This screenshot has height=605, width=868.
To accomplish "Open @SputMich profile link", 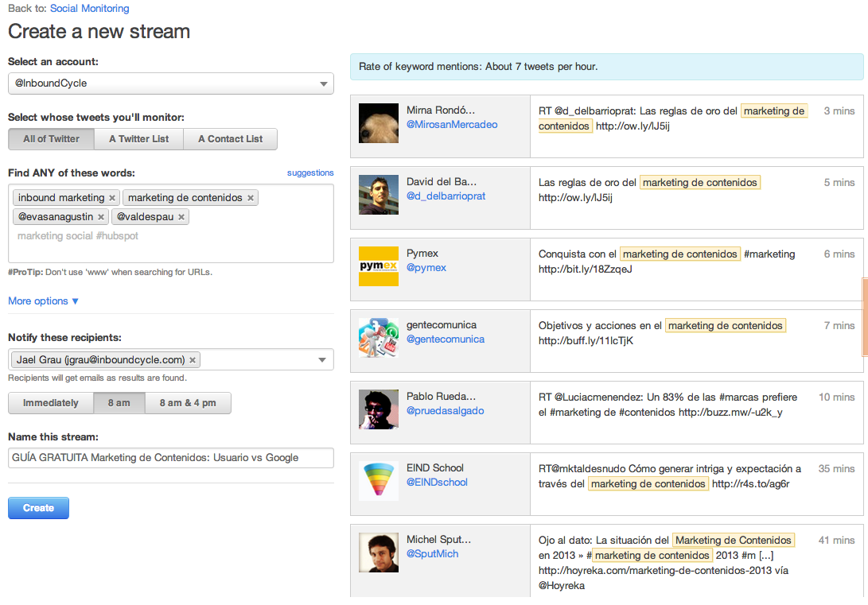I will [432, 554].
